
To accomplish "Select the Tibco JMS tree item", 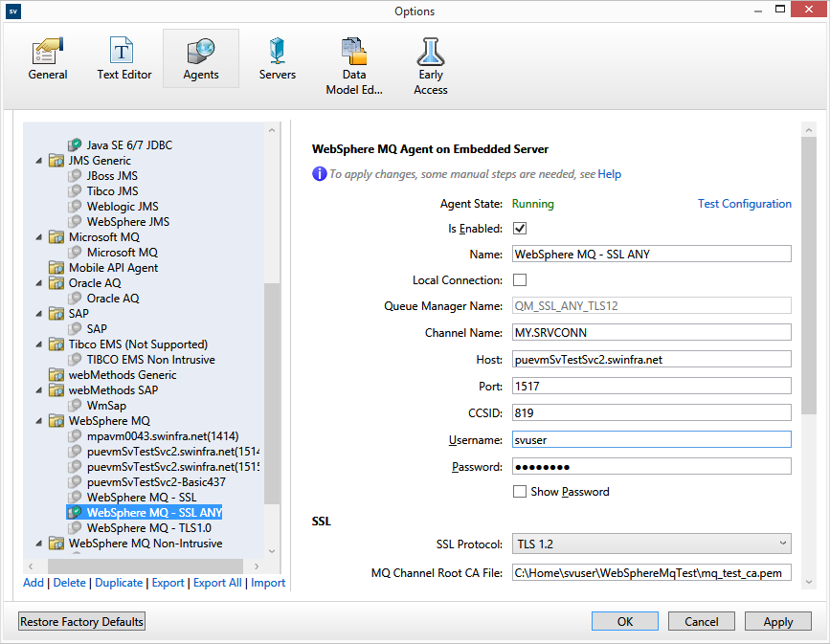I will pyautogui.click(x=112, y=191).
